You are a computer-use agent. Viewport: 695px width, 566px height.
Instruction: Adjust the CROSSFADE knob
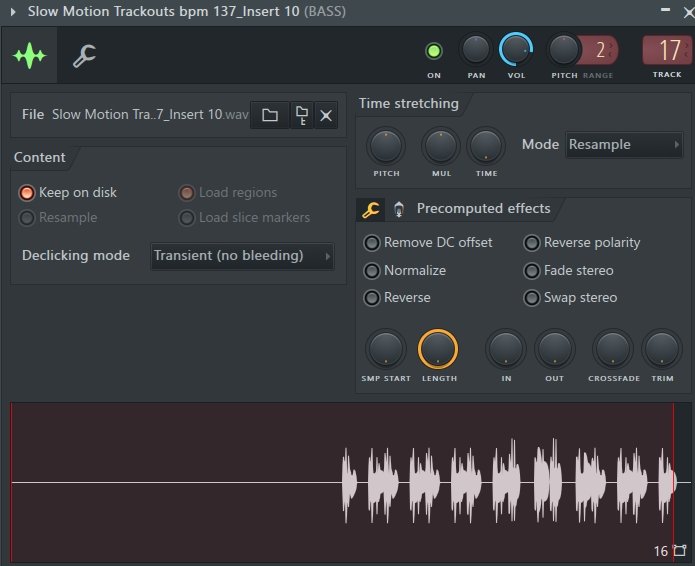[x=613, y=349]
